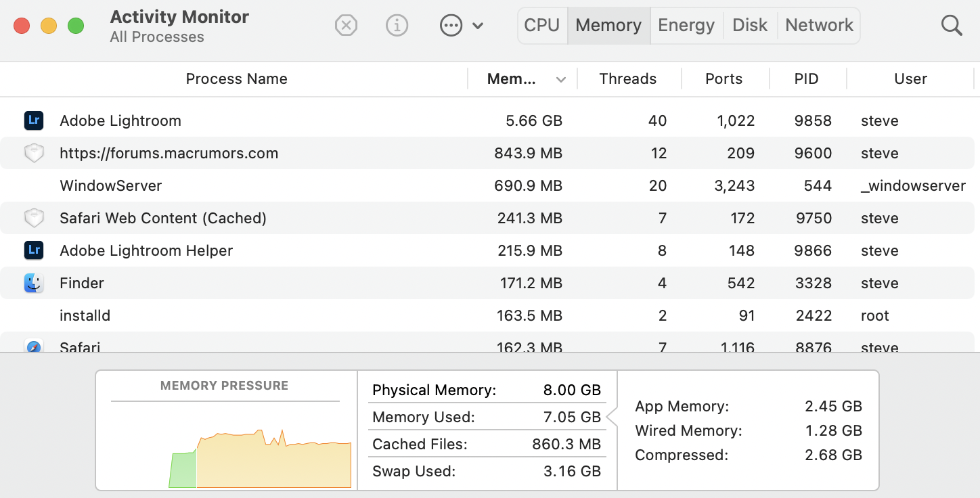Viewport: 980px width, 498px height.
Task: Click the Adobe Lightroom app icon
Action: (x=34, y=120)
